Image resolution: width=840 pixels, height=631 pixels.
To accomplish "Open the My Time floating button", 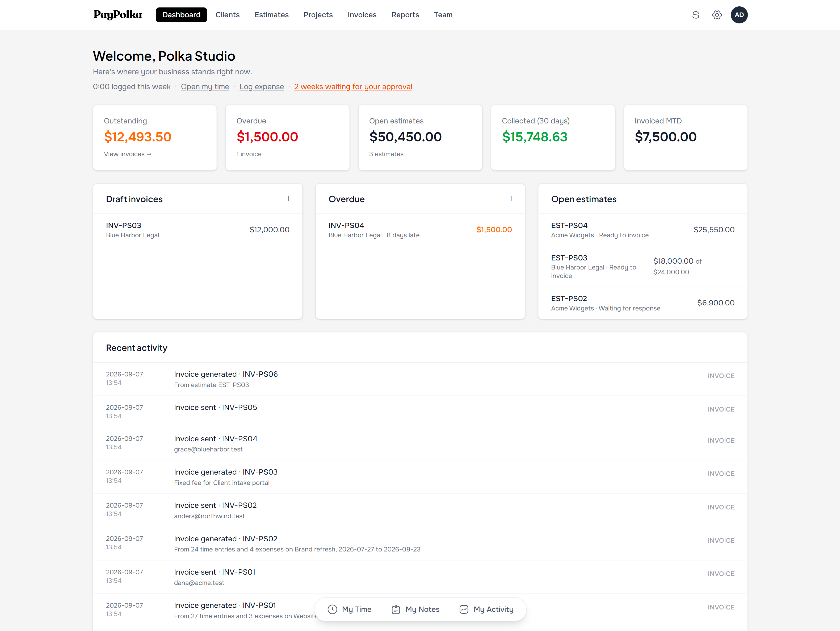I will [x=349, y=609].
